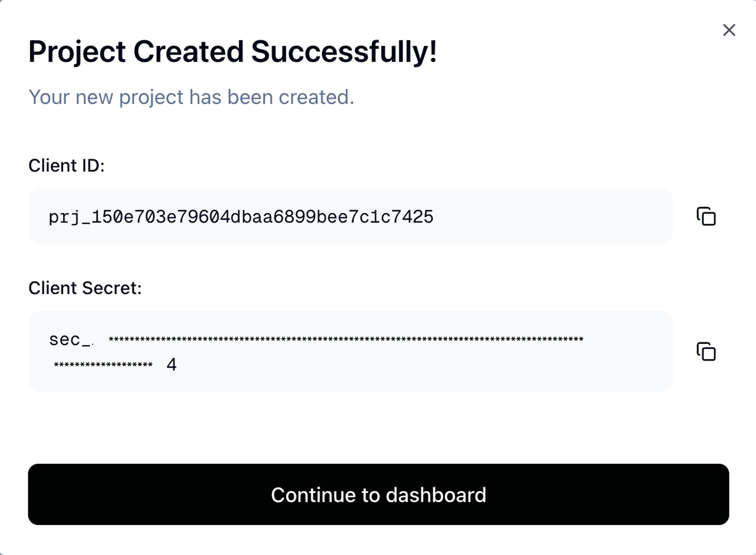
Task: Click the Client ID: label
Action: [x=66, y=165]
